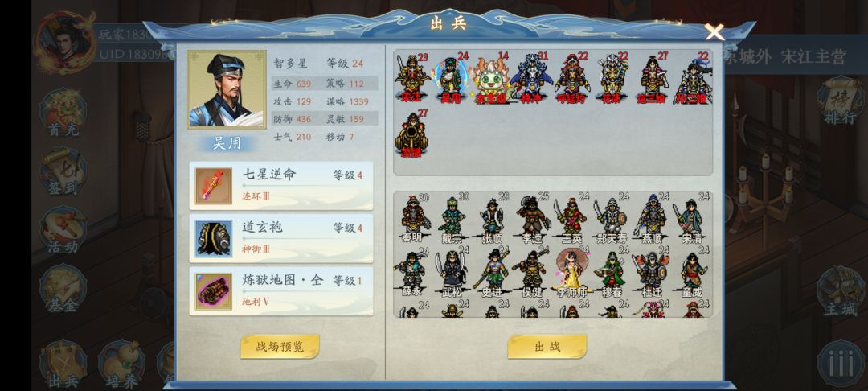The image size is (868, 391).
Task: Click the 出战 deploy button
Action: coord(547,347)
